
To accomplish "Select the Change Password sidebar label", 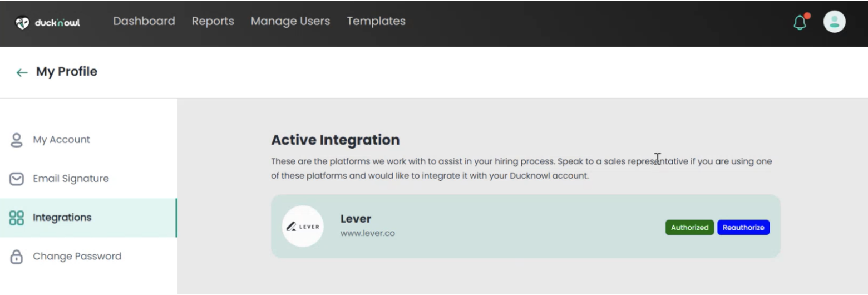I will click(x=77, y=257).
